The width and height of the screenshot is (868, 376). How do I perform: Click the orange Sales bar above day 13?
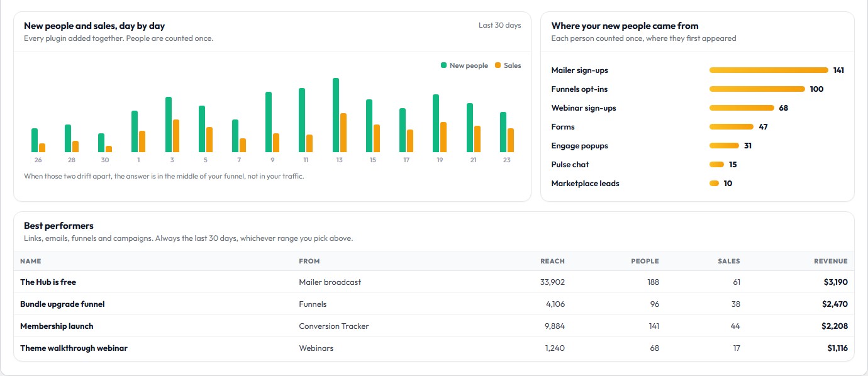[343, 133]
